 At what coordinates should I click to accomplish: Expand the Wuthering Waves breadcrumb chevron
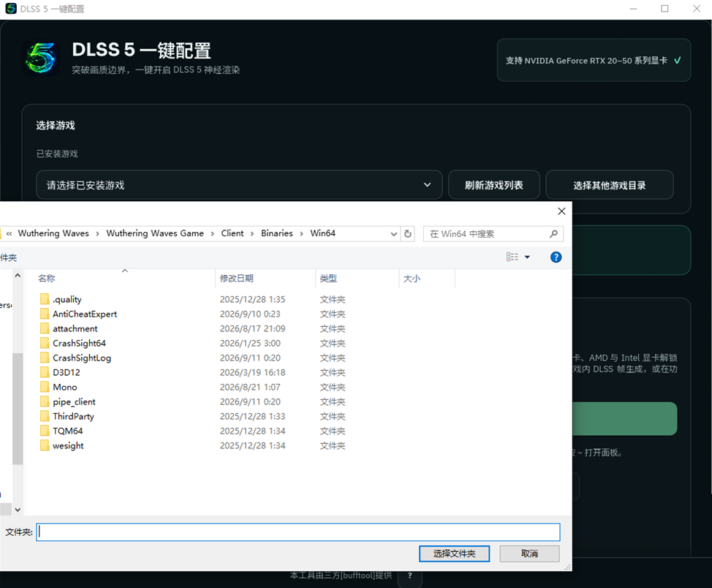coord(98,233)
